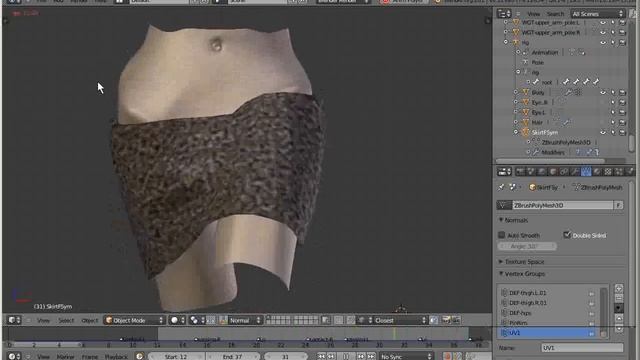Open the 3D viewport editor type selector
This screenshot has width=640, height=360.
14,320
